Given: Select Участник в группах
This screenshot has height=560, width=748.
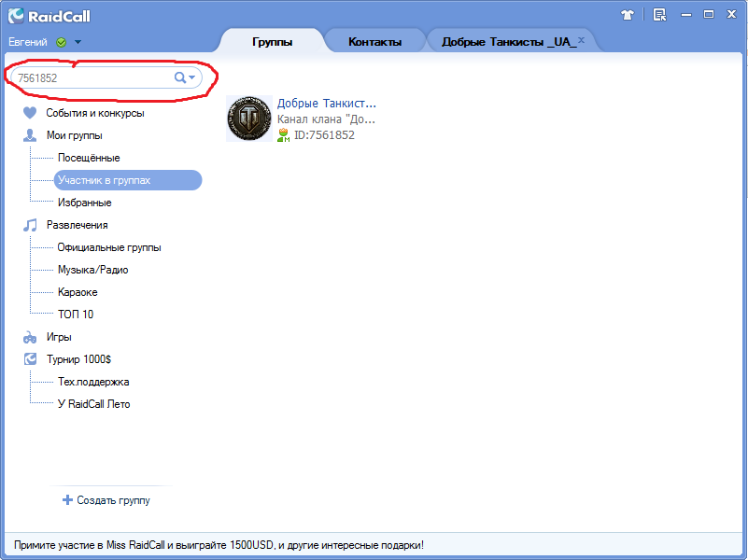Looking at the screenshot, I should (x=128, y=180).
